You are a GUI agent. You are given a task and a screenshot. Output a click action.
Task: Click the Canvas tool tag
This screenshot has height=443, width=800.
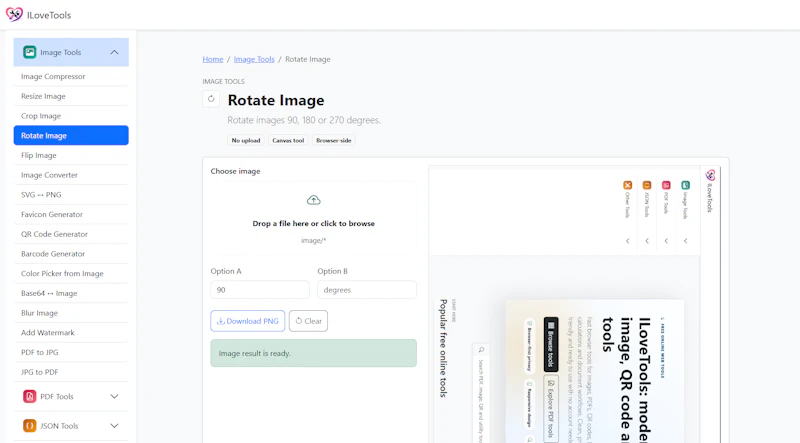288,140
